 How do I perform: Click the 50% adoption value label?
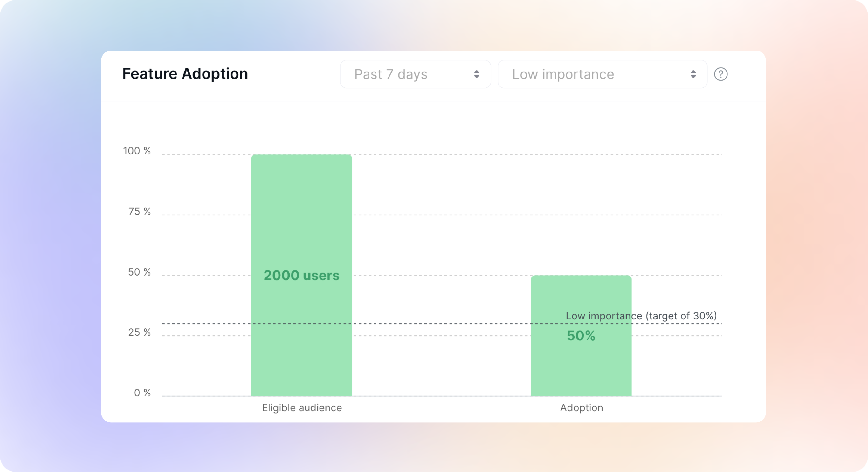581,336
